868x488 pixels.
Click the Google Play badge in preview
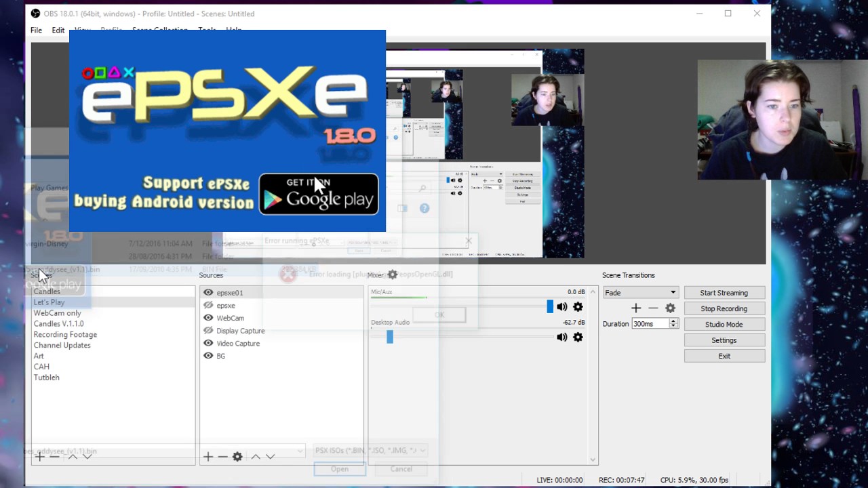319,194
